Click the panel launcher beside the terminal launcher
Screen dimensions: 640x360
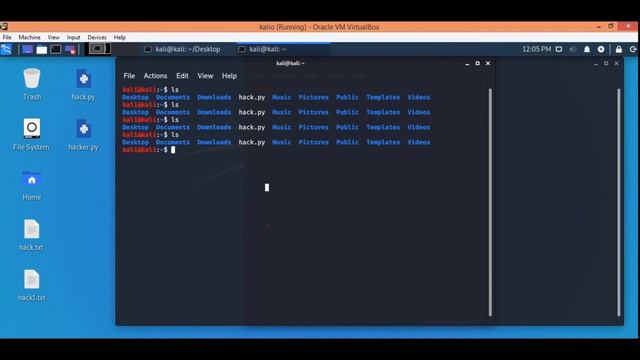click(x=70, y=49)
